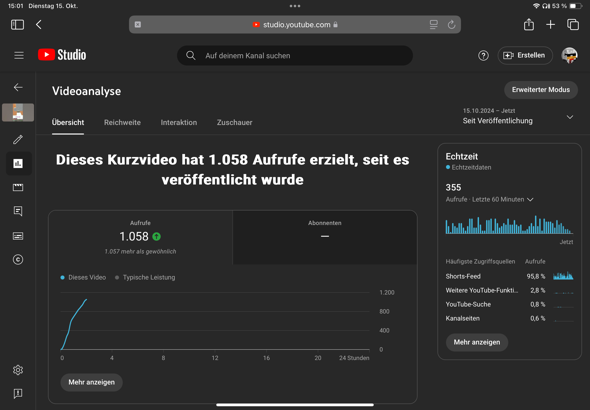Open the Safari share sheet icon
This screenshot has width=590, height=410.
click(x=529, y=24)
